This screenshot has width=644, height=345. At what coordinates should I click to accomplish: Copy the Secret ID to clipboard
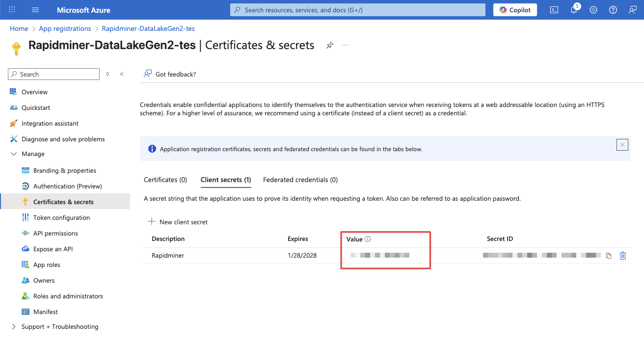[x=609, y=256]
